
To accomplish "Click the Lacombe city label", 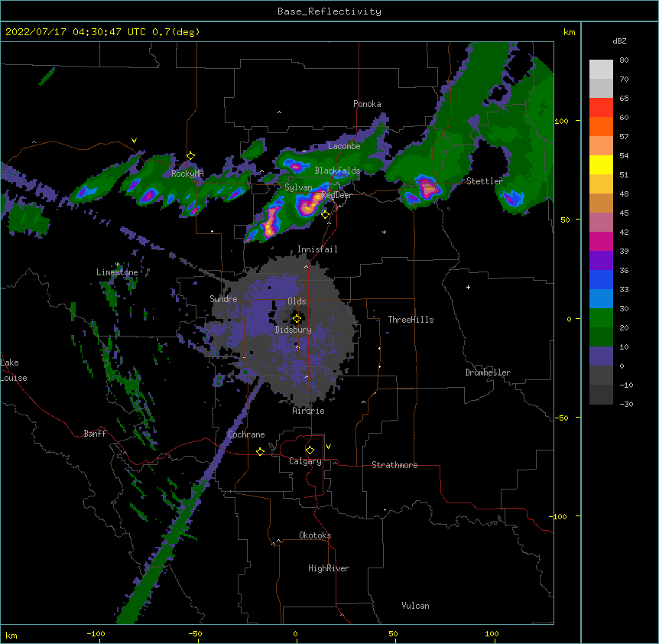I will tap(344, 146).
